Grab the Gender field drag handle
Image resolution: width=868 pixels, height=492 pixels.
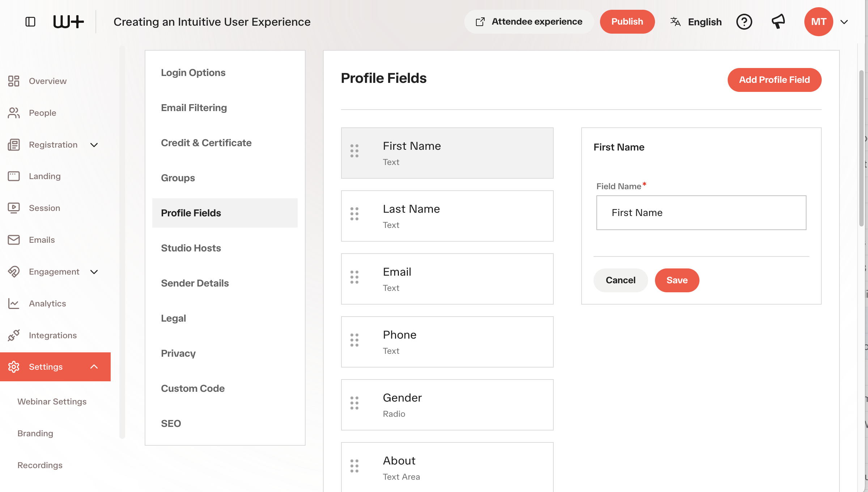click(x=354, y=403)
